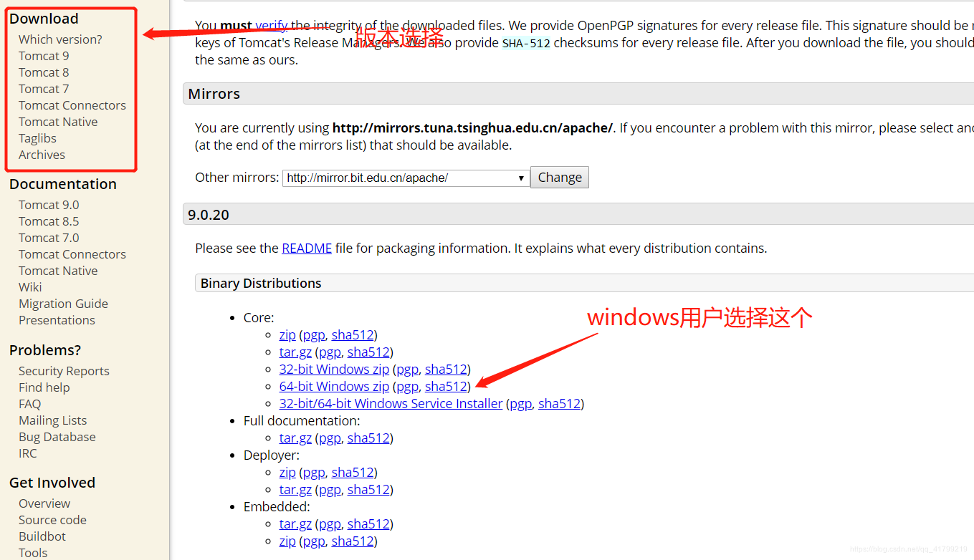974x560 pixels.
Task: Open Security Reports link
Action: [64, 371]
